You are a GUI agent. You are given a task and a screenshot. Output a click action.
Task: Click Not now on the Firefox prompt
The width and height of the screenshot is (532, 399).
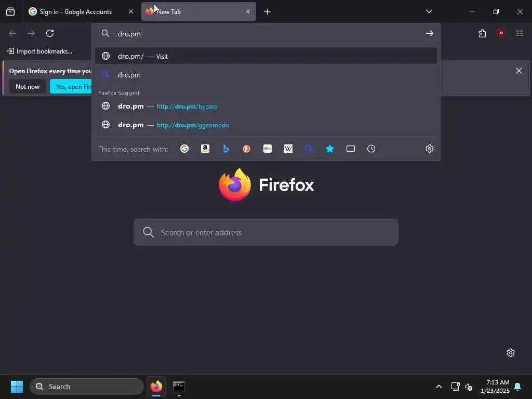pos(28,87)
